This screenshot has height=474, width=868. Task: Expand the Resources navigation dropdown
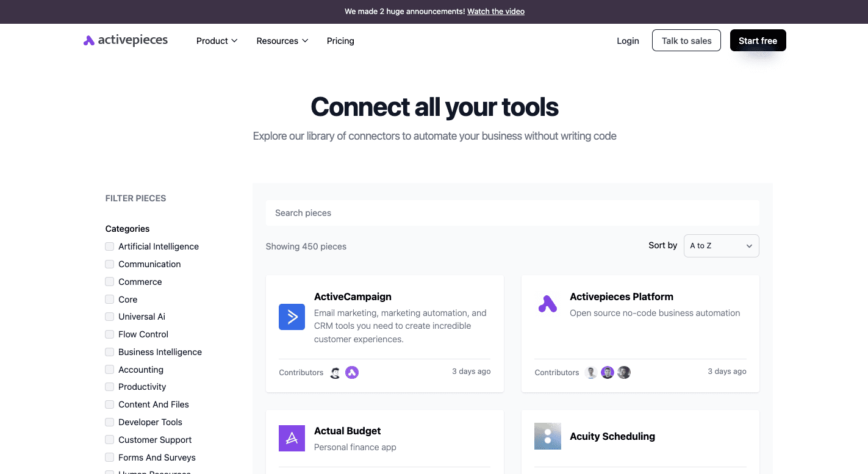coord(282,41)
